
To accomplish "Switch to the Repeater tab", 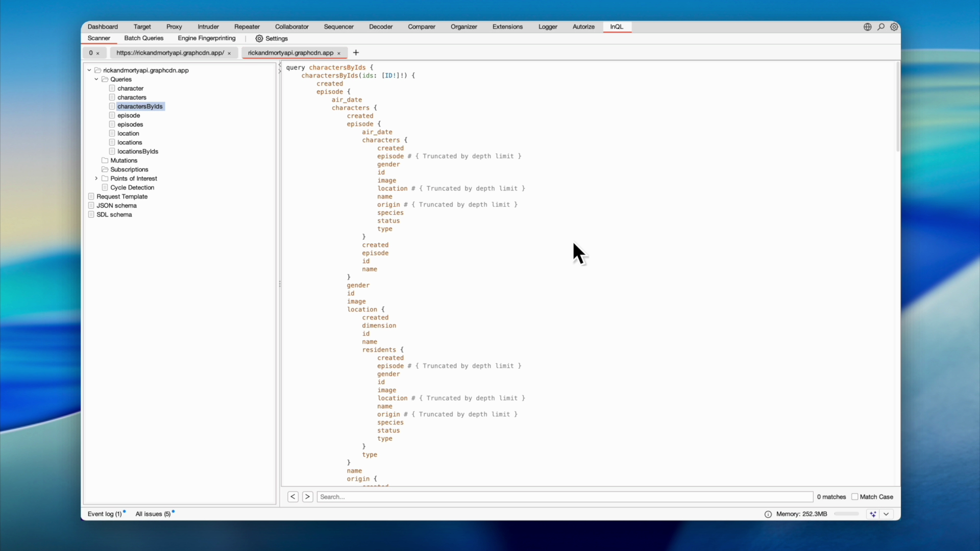I will 247,27.
